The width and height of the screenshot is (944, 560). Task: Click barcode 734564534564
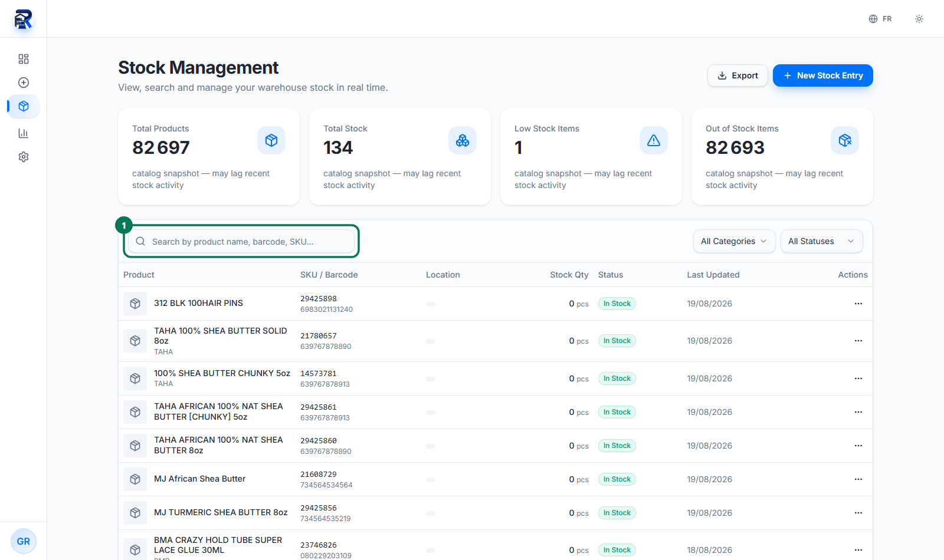[326, 485]
